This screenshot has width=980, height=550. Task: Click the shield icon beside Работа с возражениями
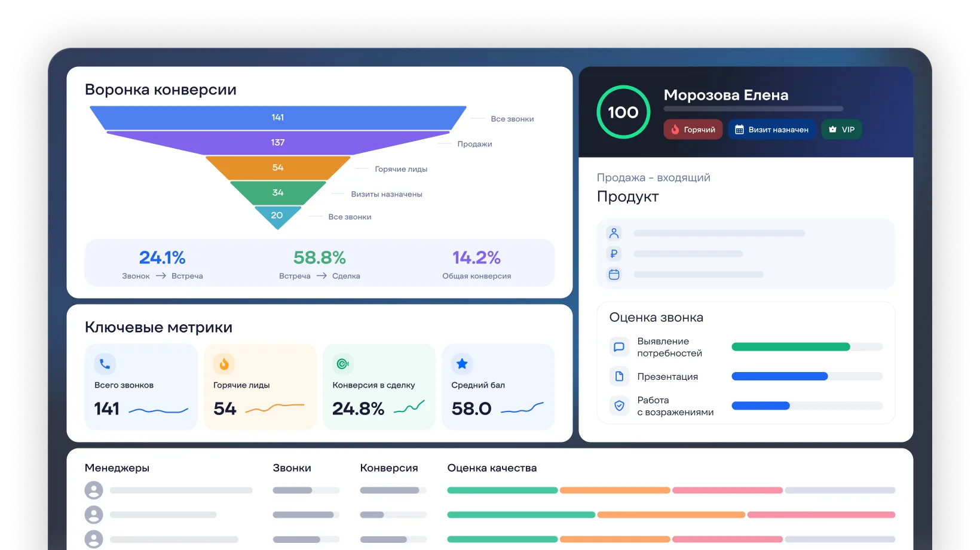[x=619, y=405]
